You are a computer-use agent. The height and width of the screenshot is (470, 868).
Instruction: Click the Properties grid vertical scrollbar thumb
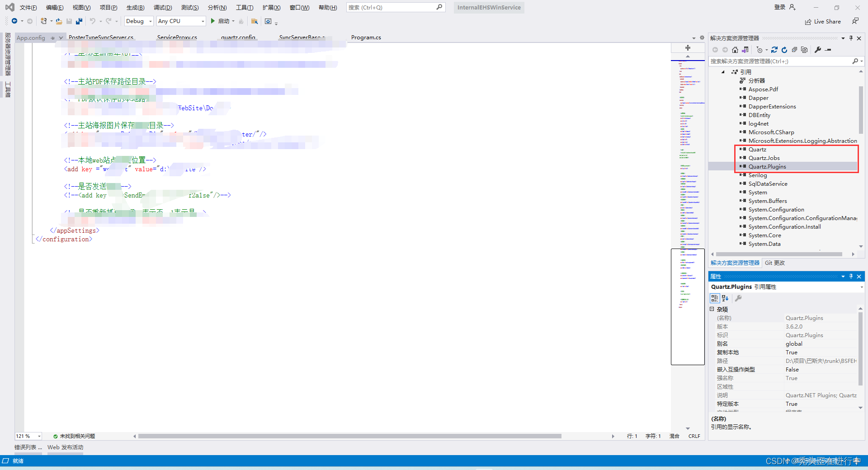tap(860, 348)
